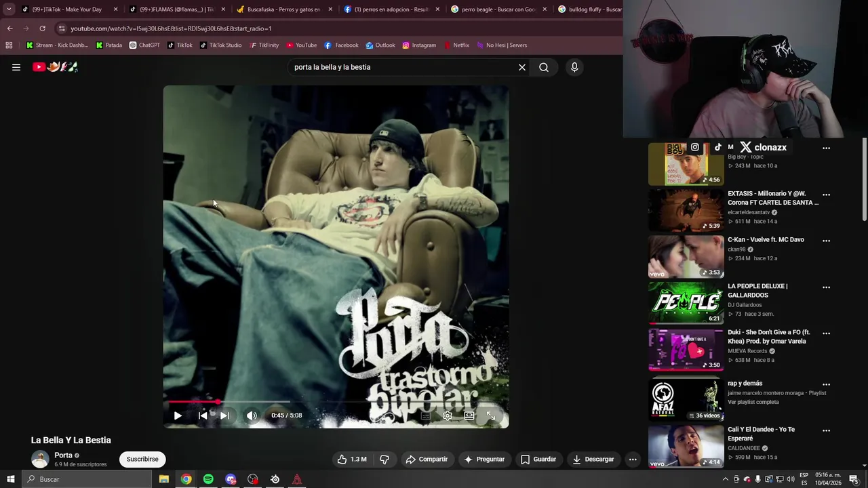Toggle subtitles in the video player

(425, 415)
